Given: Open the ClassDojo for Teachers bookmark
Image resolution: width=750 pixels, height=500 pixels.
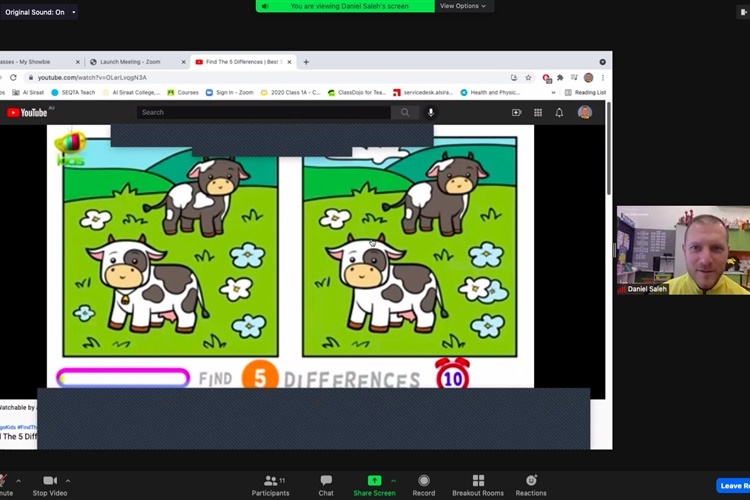Looking at the screenshot, I should point(356,92).
